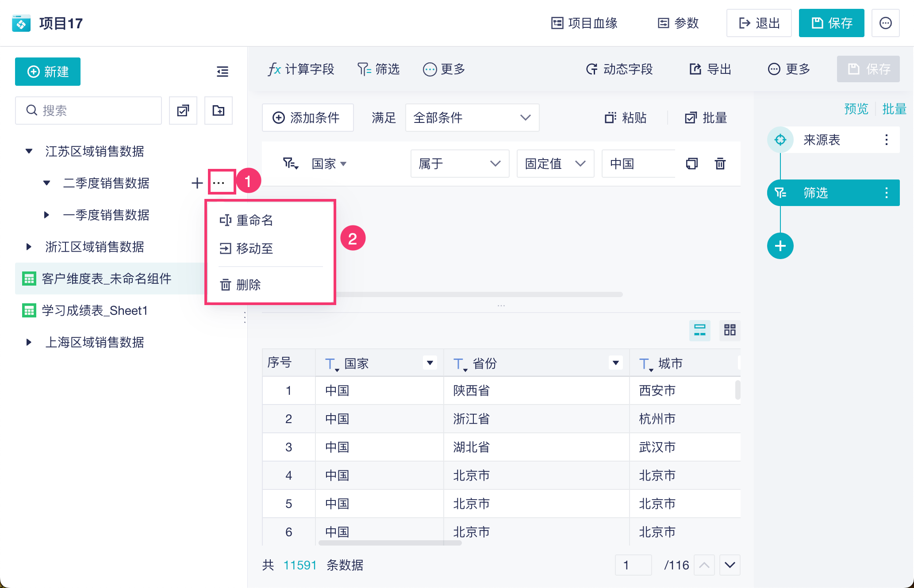Screen dimensions: 914x588
Task: Expand the 浙江区域销售数据 folder
Action: click(x=29, y=247)
